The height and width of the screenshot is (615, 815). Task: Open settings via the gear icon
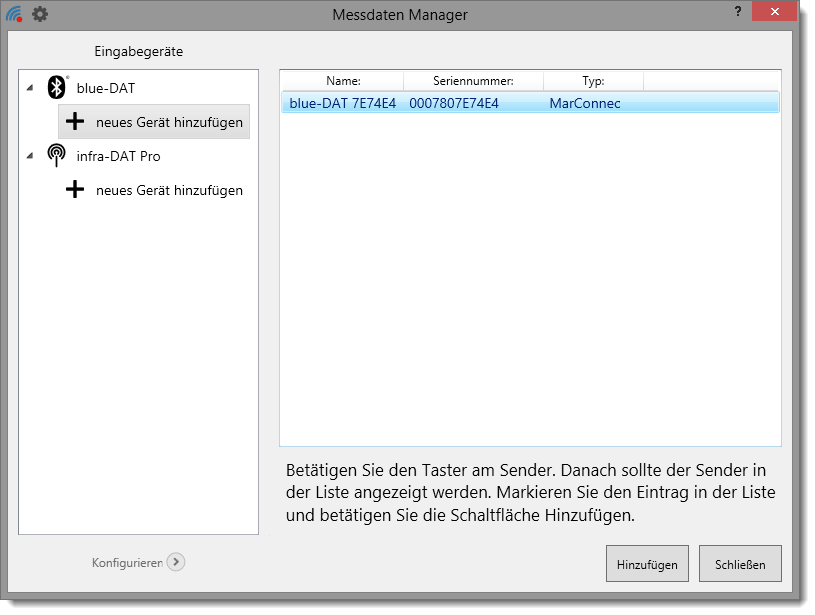coord(40,15)
